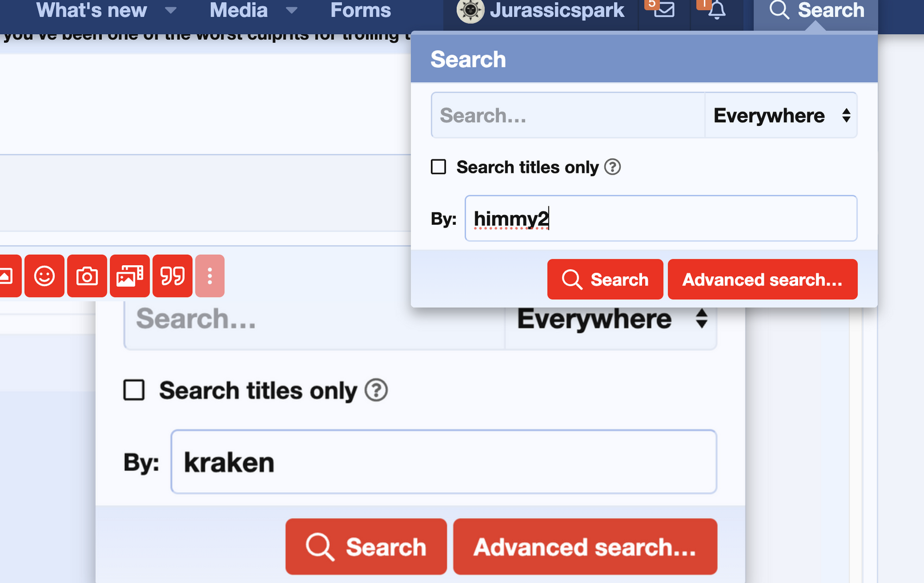Viewport: 924px width, 583px height.
Task: Click the camera icon in editor toolbar
Action: 87,276
